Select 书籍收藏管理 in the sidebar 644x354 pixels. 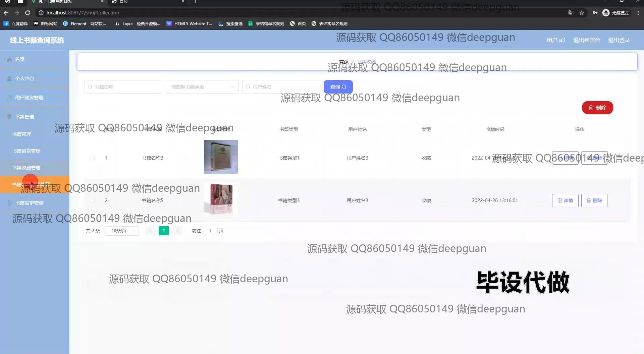pos(26,168)
